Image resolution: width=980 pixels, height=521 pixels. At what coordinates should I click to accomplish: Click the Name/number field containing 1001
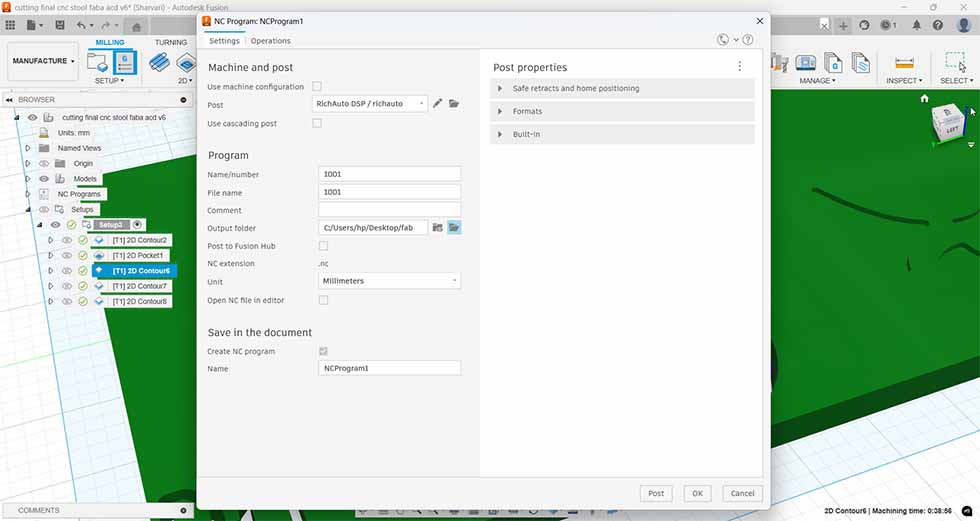pyautogui.click(x=389, y=174)
